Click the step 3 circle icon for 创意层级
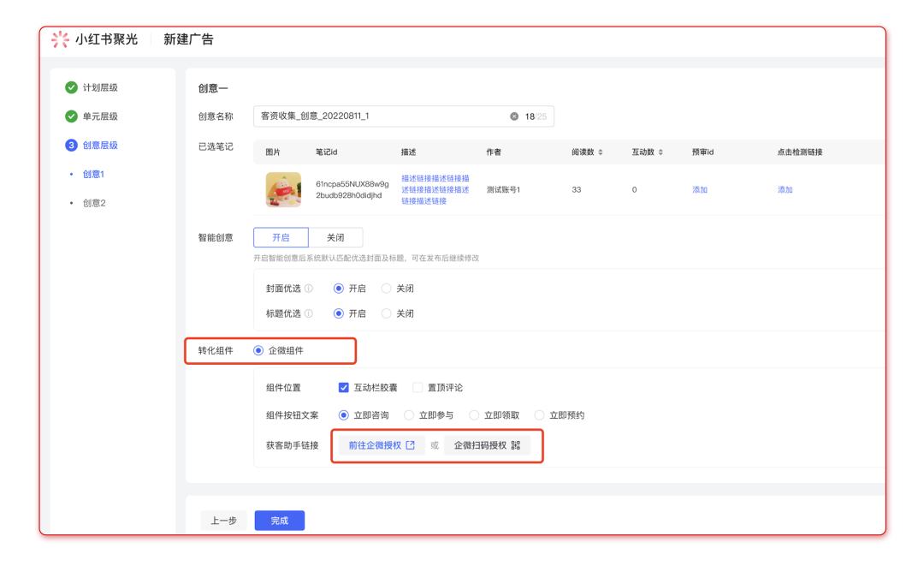Screen dimensions: 924x572 click(x=71, y=146)
